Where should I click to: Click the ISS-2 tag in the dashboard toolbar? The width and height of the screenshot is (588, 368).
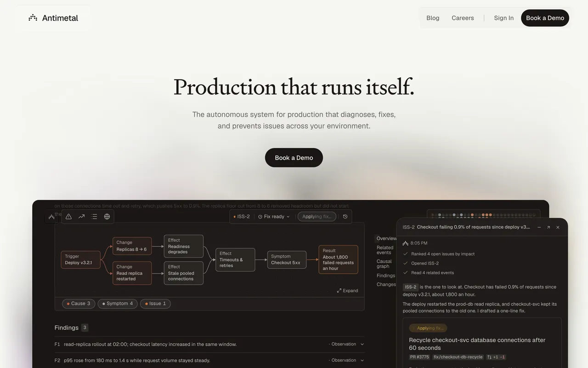(x=242, y=217)
